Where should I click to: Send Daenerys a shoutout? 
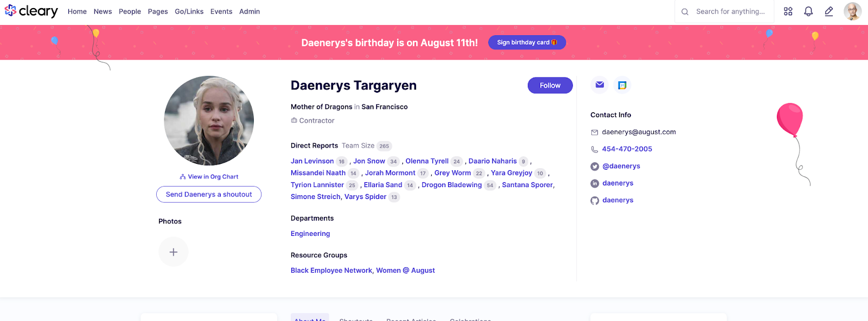coord(209,194)
